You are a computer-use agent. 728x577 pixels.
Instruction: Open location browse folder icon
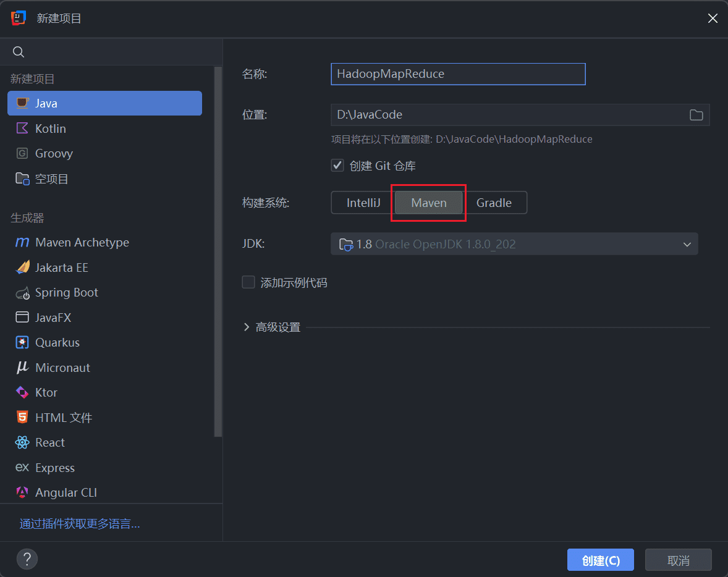click(696, 115)
